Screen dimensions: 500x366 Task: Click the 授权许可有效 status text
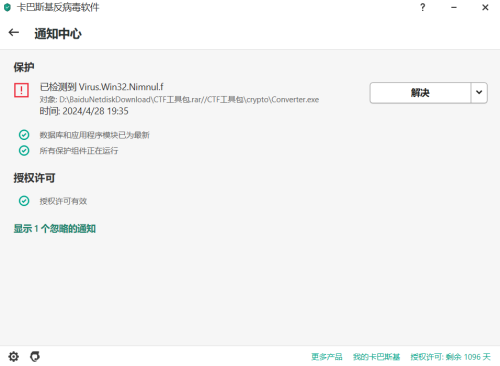coord(63,201)
